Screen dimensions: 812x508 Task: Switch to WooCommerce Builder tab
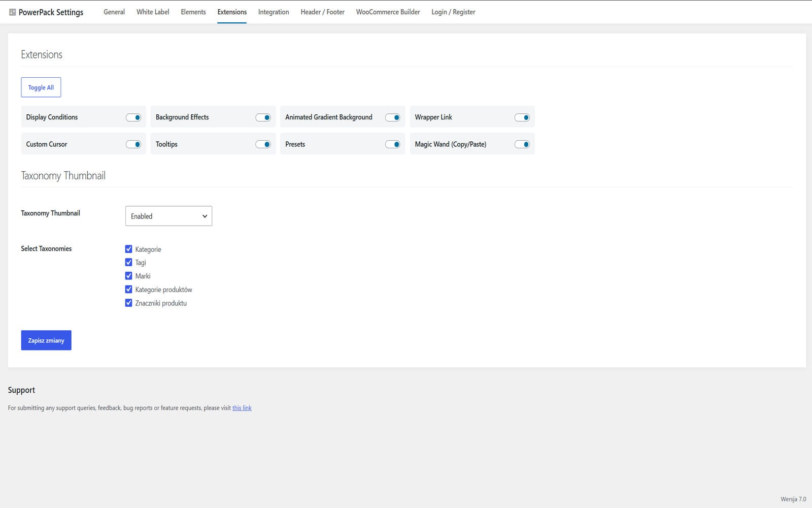tap(388, 12)
